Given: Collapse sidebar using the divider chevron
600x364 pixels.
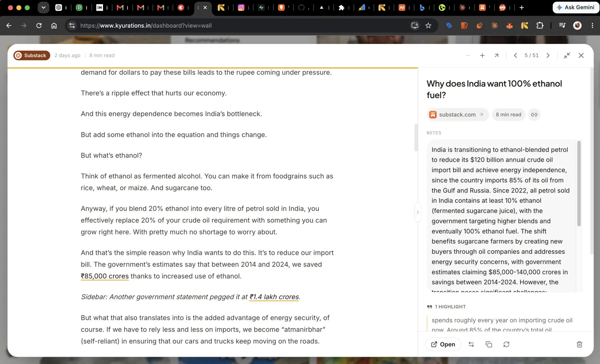Looking at the screenshot, I should (417, 212).
